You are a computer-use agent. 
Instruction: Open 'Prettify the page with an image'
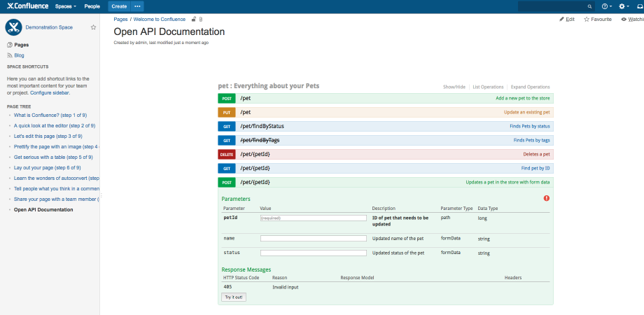(56, 146)
